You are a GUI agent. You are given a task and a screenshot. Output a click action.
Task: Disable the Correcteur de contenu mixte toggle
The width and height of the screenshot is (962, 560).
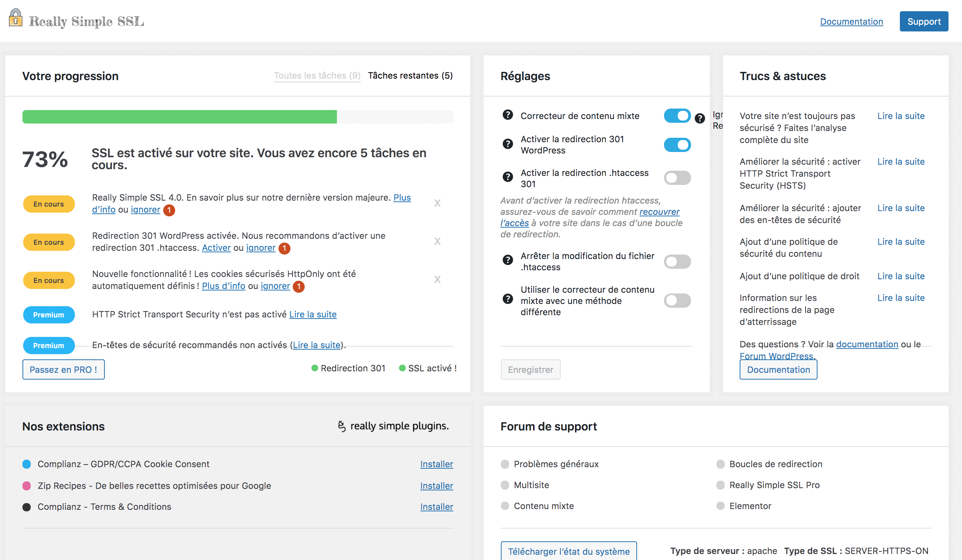tap(677, 116)
